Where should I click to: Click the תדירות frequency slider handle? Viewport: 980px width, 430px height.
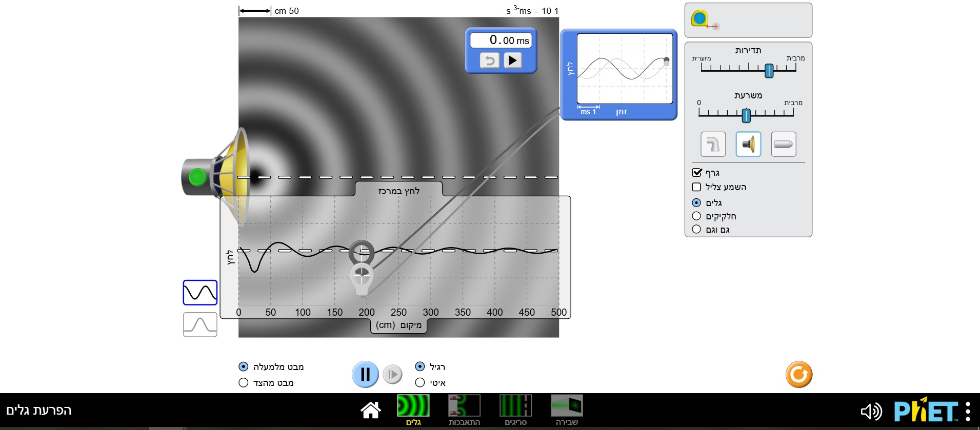[x=769, y=71]
